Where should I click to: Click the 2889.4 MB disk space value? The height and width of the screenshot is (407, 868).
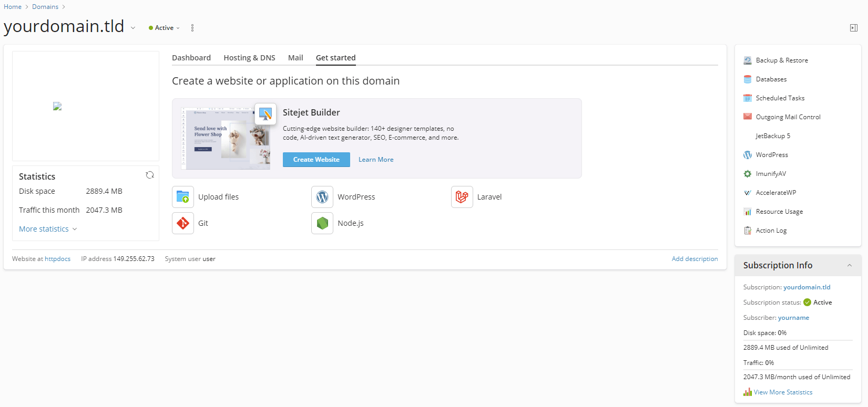(104, 191)
